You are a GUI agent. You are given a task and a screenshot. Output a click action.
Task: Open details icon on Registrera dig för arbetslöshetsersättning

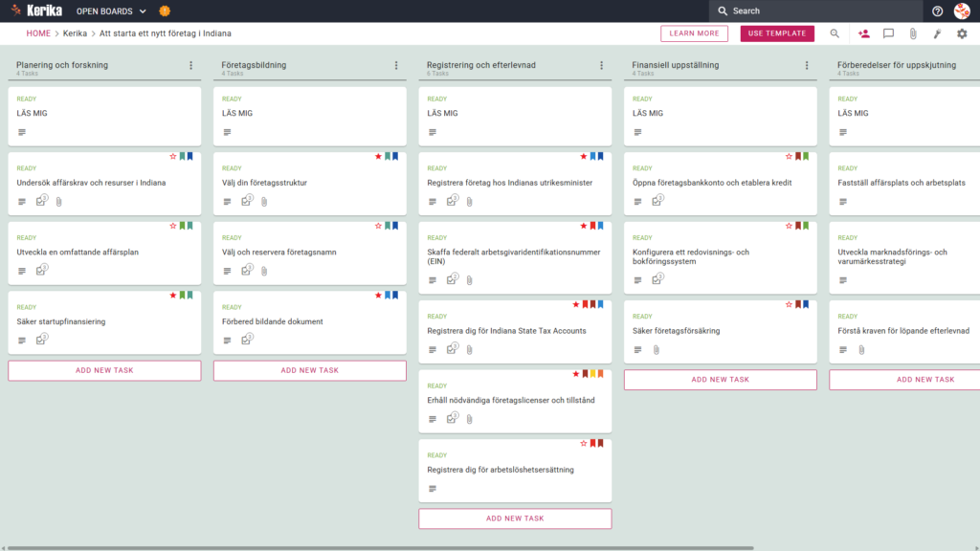tap(433, 489)
